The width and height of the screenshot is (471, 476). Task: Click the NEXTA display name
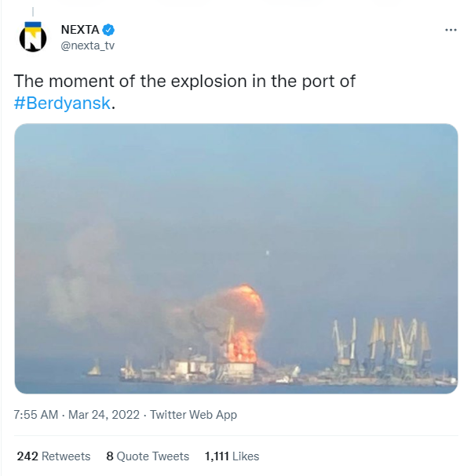coord(80,30)
